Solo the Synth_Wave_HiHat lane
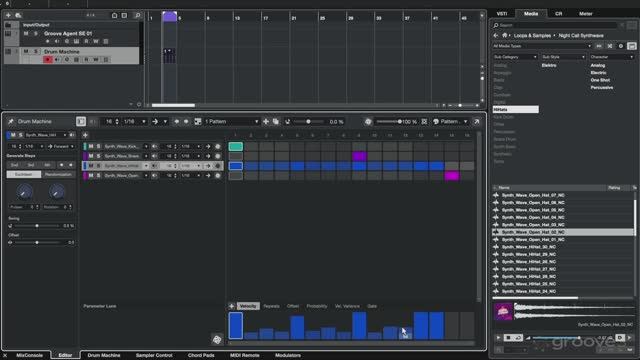Screen dimensions: 640x360 coord(98,166)
